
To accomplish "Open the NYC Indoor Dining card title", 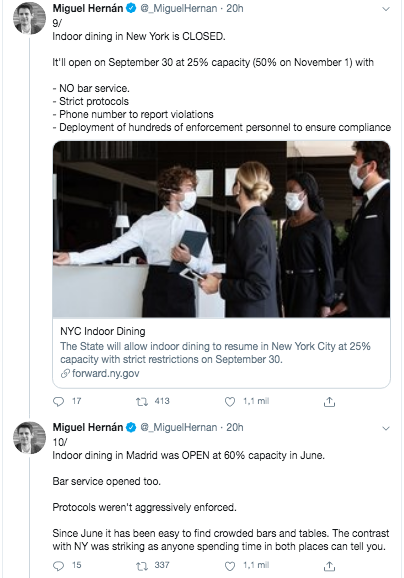I will pyautogui.click(x=102, y=331).
